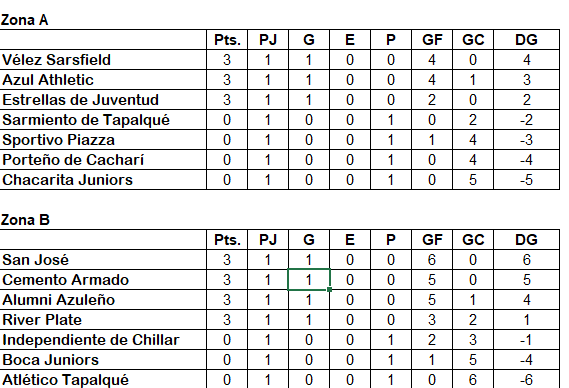569x388 pixels.
Task: Click Independiente de Chillar team cell
Action: pos(103,340)
